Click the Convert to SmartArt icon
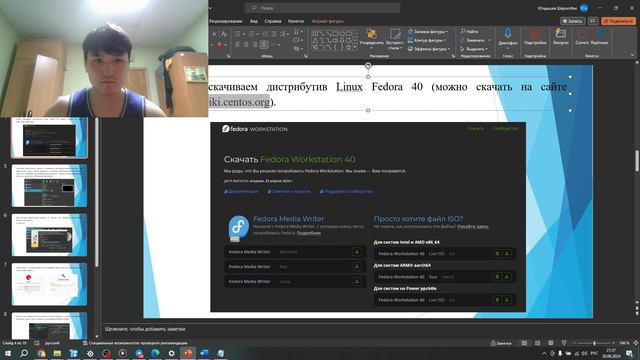 click(x=298, y=49)
